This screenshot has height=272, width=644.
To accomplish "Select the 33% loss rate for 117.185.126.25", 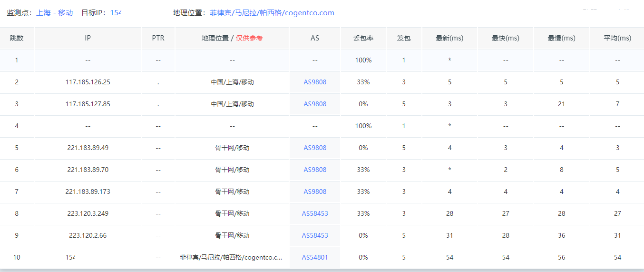I will (x=363, y=82).
